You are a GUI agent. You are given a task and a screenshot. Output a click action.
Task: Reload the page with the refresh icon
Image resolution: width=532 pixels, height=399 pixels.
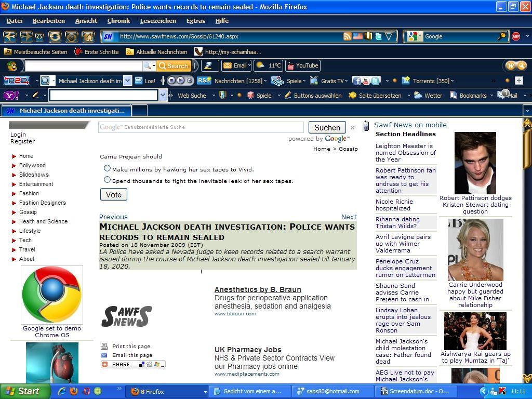[x=55, y=36]
